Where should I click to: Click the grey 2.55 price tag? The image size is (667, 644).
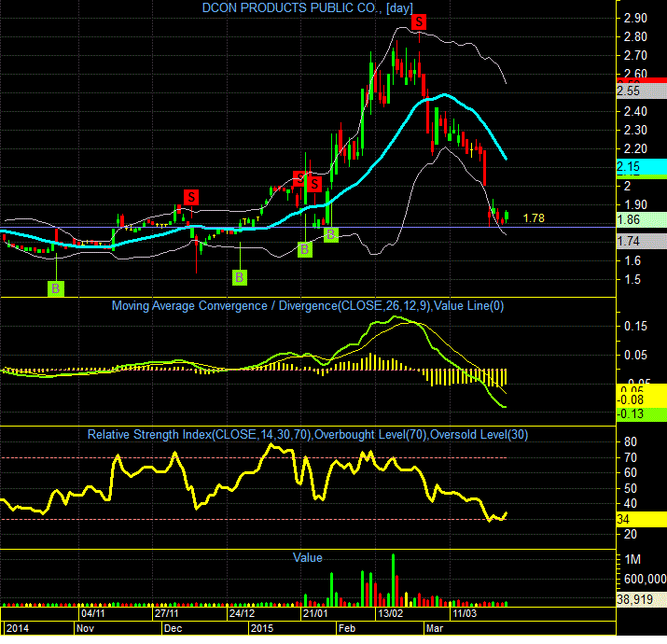[642, 91]
